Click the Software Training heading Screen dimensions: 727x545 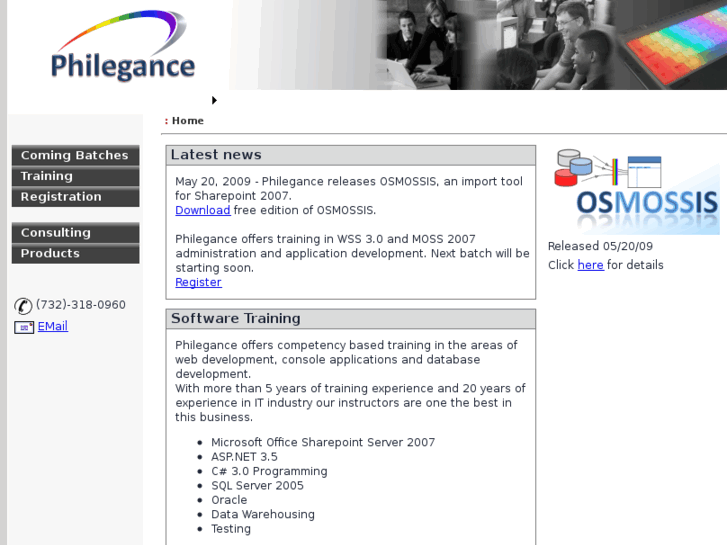[236, 318]
